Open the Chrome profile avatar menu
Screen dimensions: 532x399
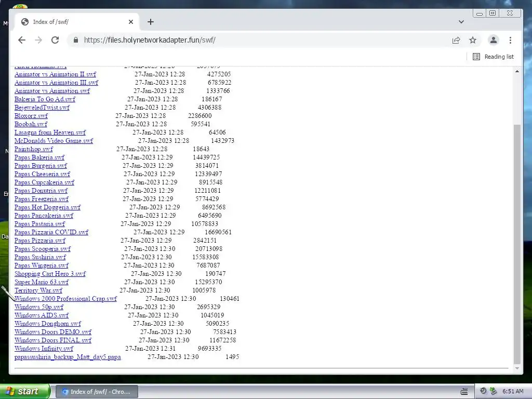494,40
